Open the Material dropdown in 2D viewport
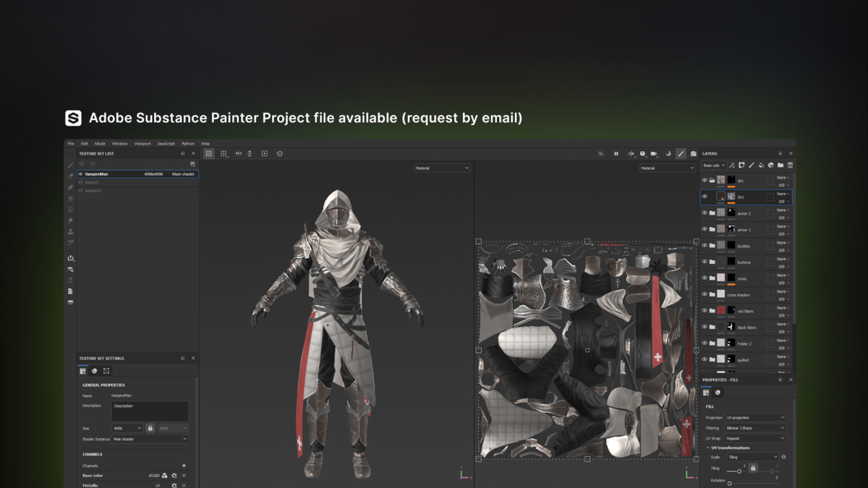 coord(667,168)
